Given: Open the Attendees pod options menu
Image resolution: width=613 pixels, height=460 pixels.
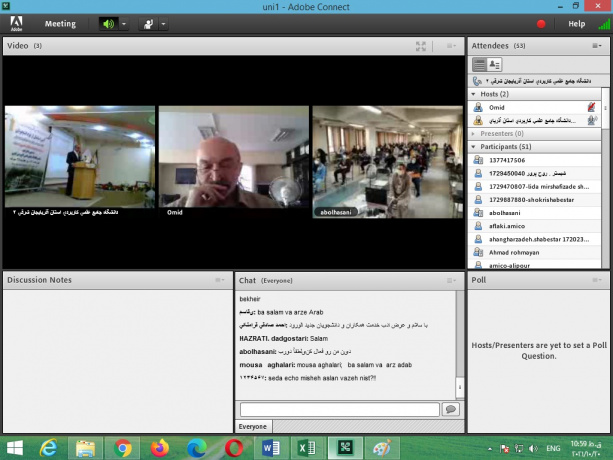Looking at the screenshot, I should (x=596, y=46).
